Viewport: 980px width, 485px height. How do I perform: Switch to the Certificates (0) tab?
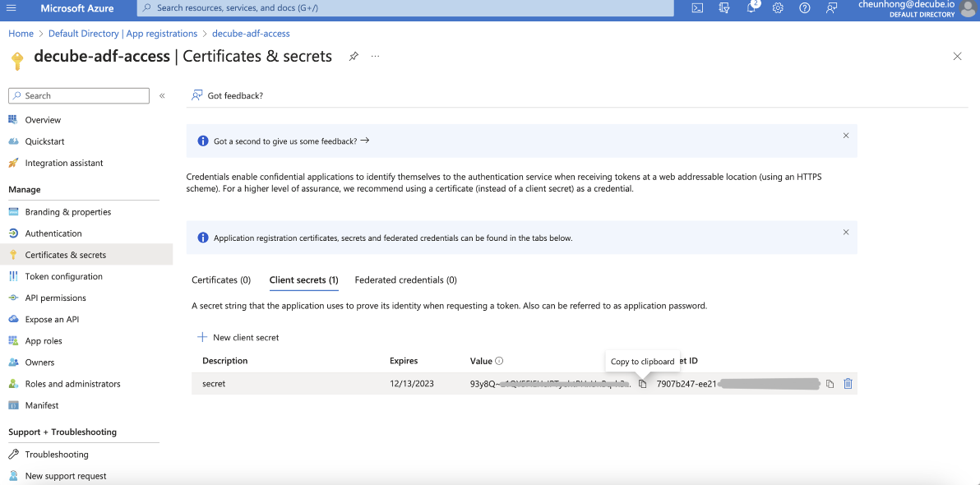pos(221,280)
